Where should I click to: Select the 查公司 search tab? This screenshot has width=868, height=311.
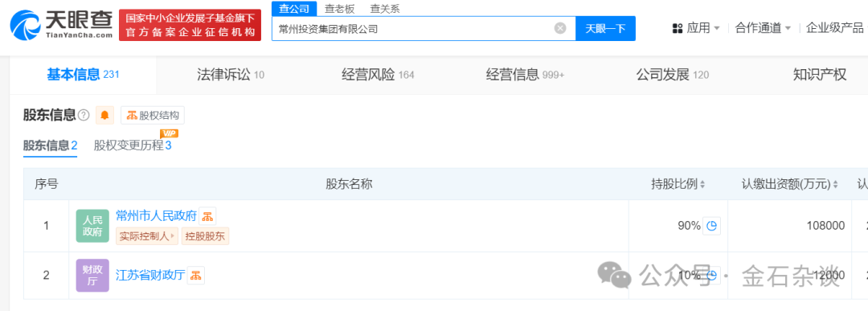click(x=294, y=8)
